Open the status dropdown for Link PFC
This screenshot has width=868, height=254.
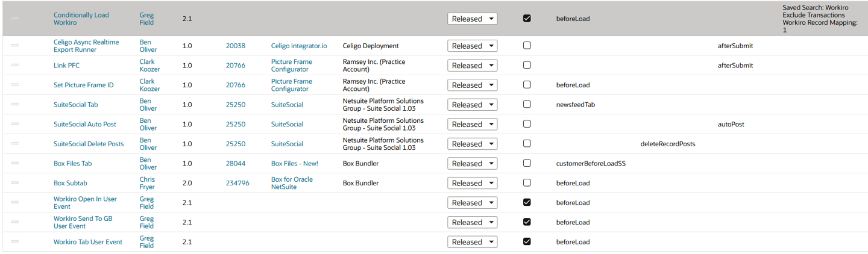(472, 66)
